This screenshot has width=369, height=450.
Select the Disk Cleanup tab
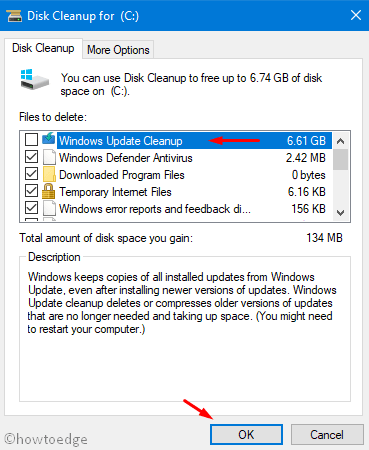click(43, 48)
